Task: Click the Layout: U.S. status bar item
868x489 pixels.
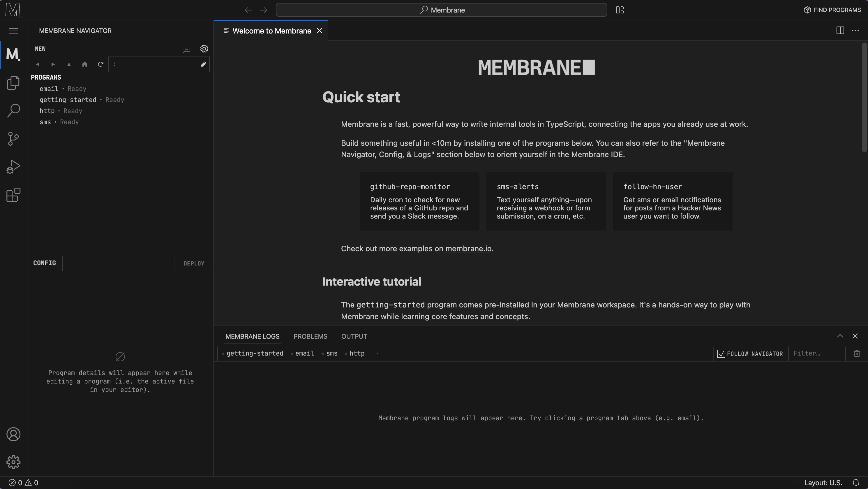Action: pos(823,483)
